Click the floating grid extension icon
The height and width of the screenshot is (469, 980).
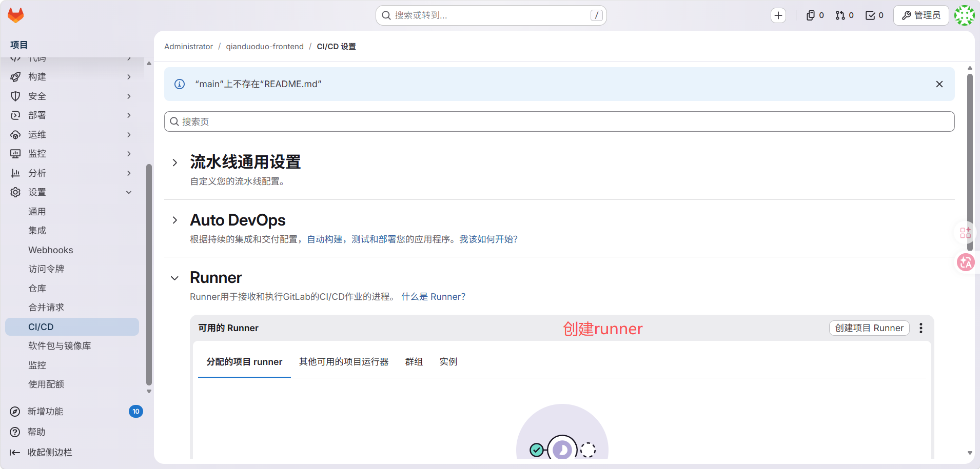966,233
